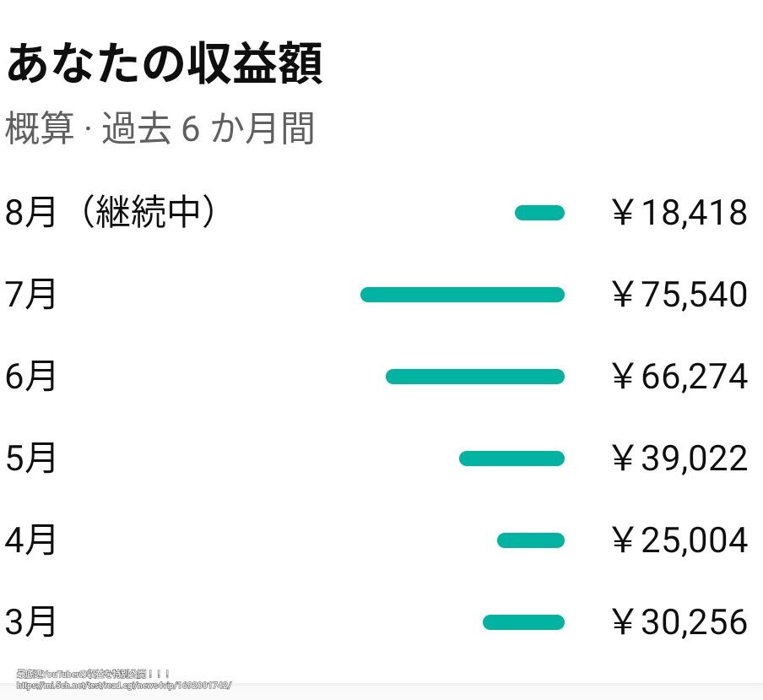Click the 概算 · 過去 6 か月間 subtitle

coord(160,130)
